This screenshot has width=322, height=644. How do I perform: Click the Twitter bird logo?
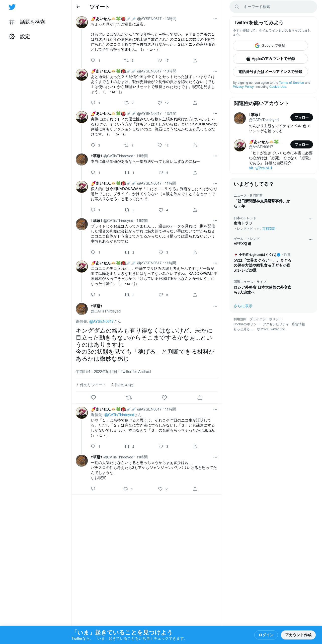click(x=12, y=7)
